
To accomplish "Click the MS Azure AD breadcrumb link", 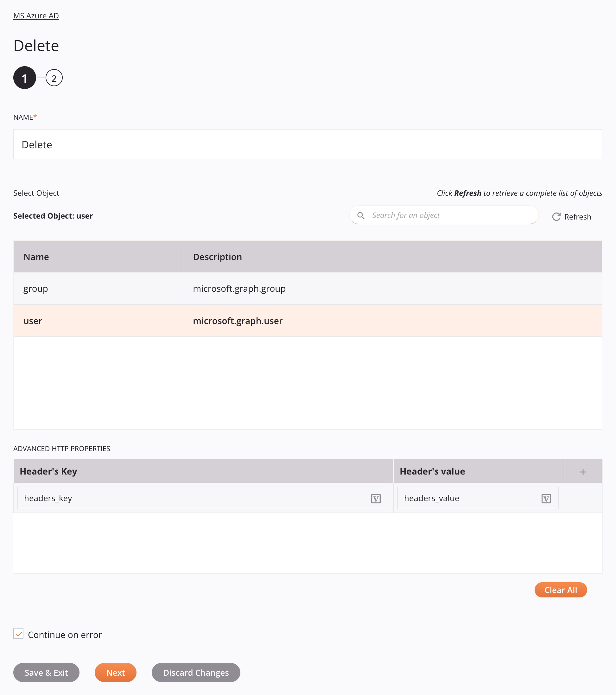I will 36,16.
